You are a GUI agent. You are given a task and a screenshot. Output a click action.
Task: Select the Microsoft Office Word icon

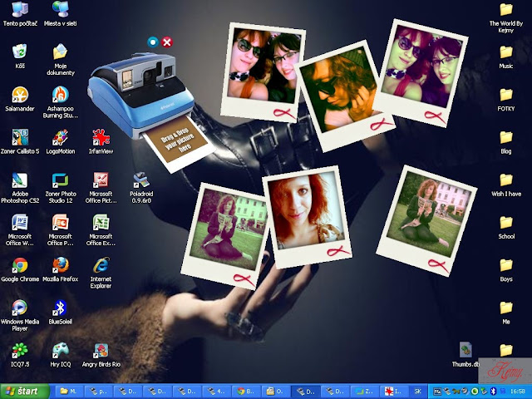click(x=20, y=230)
